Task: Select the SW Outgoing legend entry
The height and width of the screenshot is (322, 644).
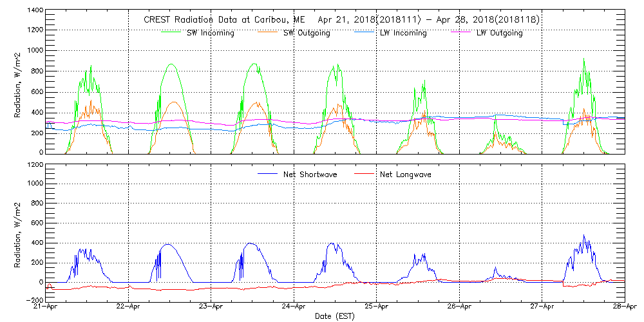Action: click(x=307, y=33)
